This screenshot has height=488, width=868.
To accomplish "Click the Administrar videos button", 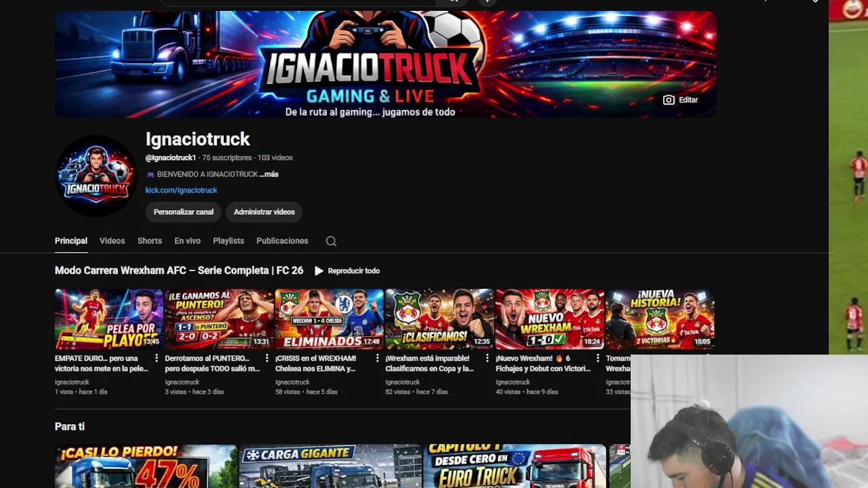I will (264, 212).
